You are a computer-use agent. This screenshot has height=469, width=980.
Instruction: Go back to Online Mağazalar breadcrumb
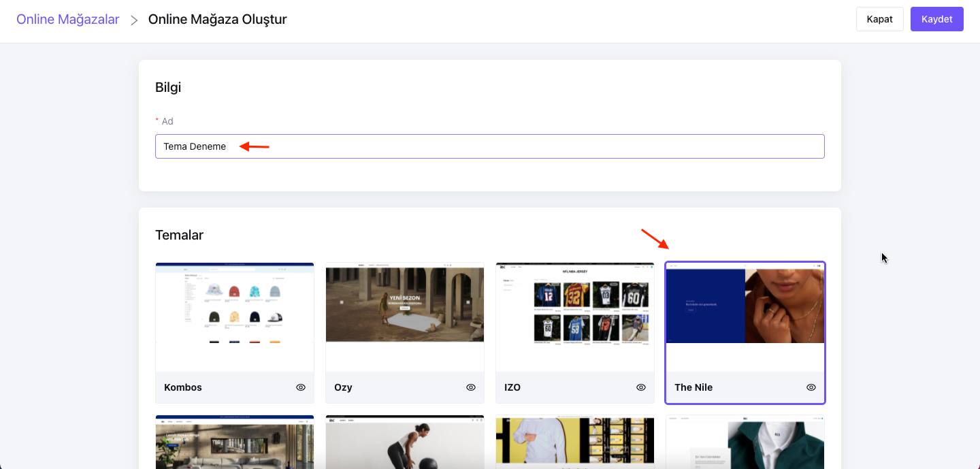tap(68, 19)
